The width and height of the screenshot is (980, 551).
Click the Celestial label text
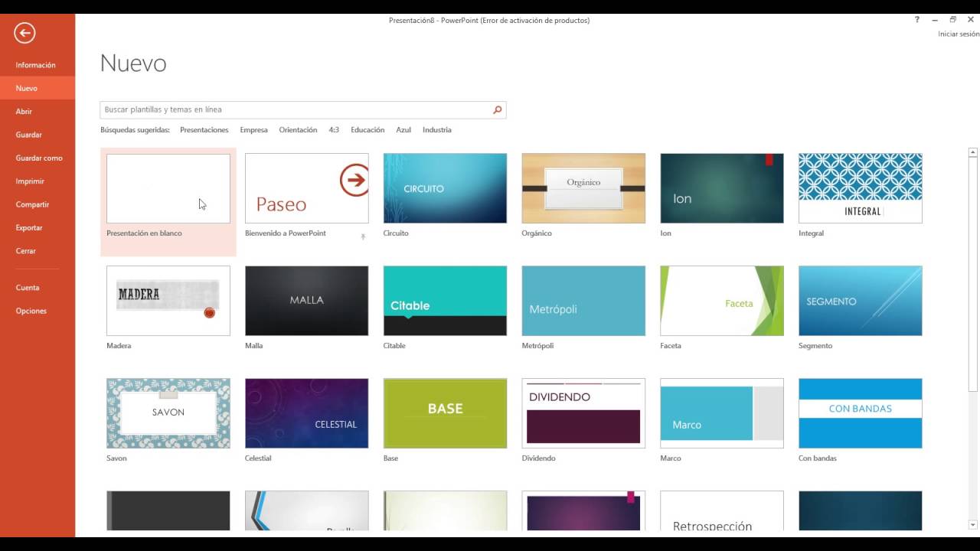point(258,458)
